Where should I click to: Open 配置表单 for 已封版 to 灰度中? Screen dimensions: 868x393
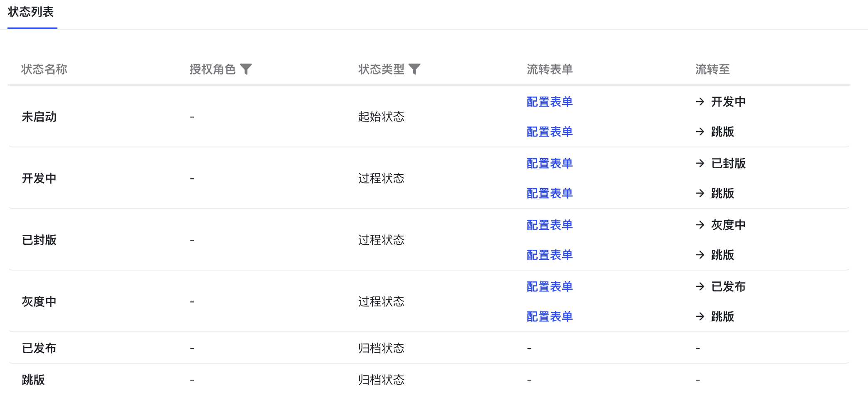(549, 225)
